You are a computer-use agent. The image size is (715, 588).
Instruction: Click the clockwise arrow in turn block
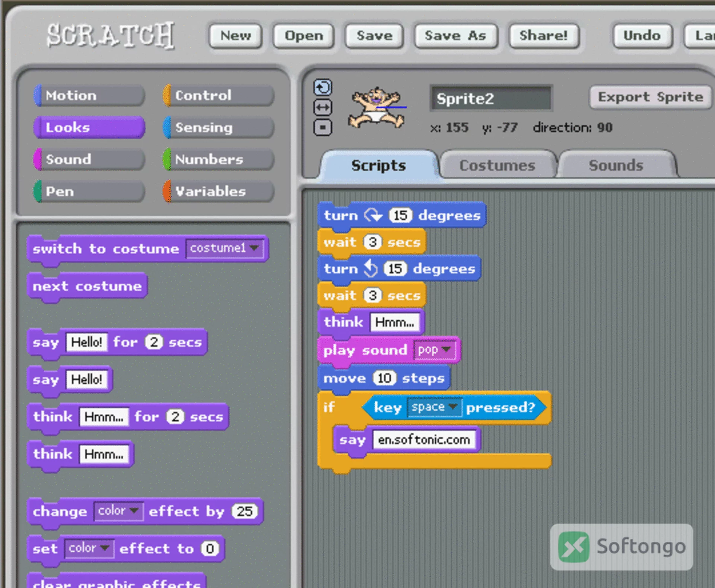tap(373, 215)
